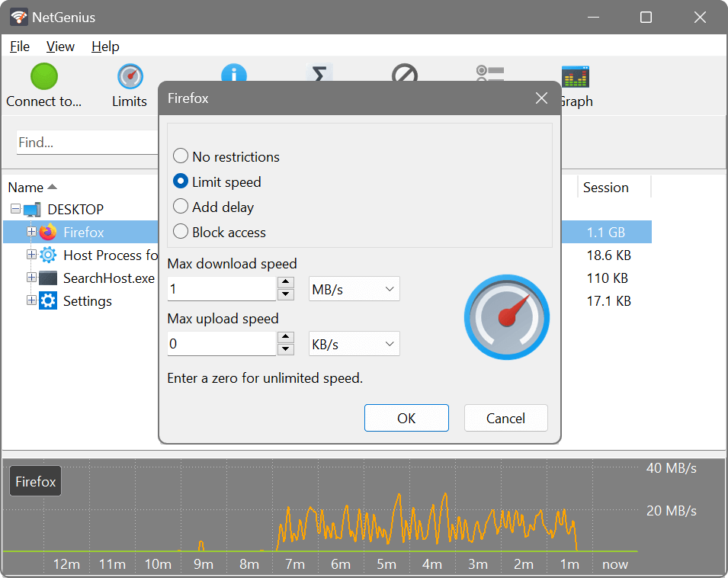Click the 4m marker on graph timeline
728x578 pixels.
(x=431, y=564)
